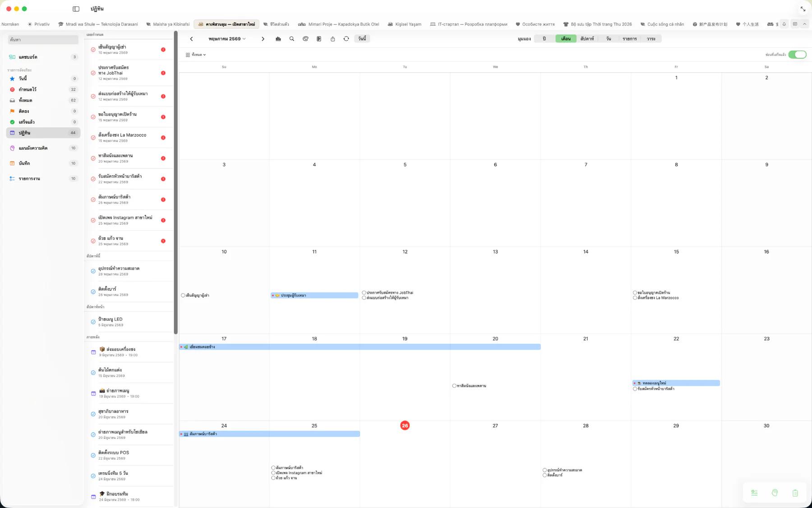
Task: Open Kişisel Yaşam project tab
Action: (404, 24)
